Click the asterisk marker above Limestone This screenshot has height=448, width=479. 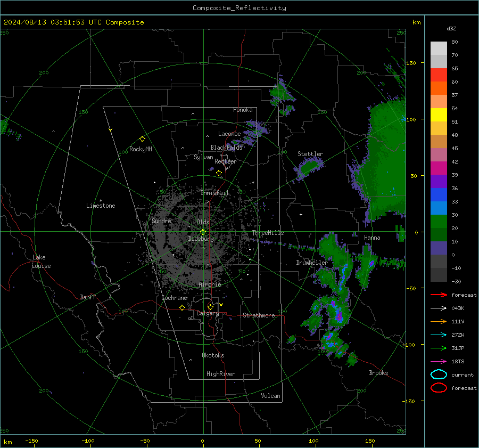click(x=101, y=201)
